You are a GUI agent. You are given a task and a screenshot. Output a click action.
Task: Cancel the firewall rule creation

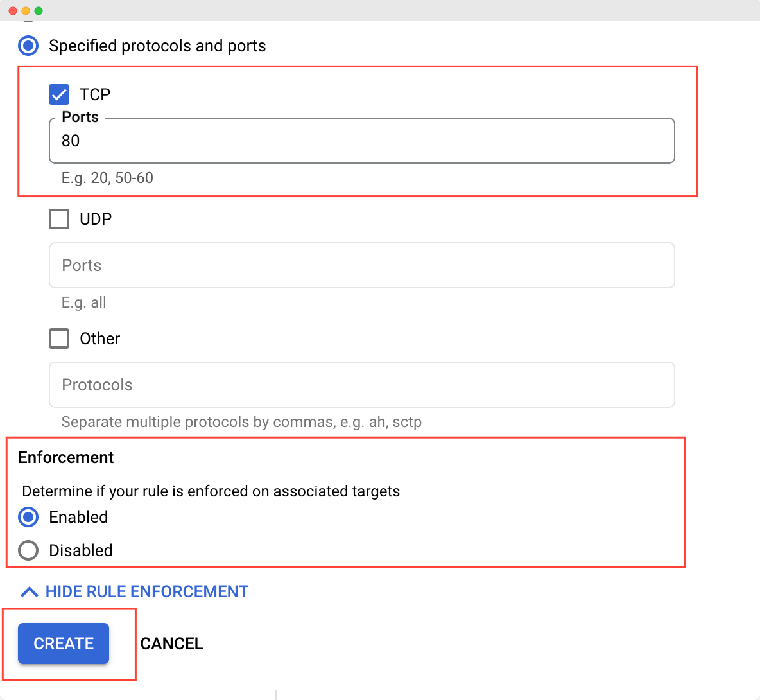pos(171,643)
